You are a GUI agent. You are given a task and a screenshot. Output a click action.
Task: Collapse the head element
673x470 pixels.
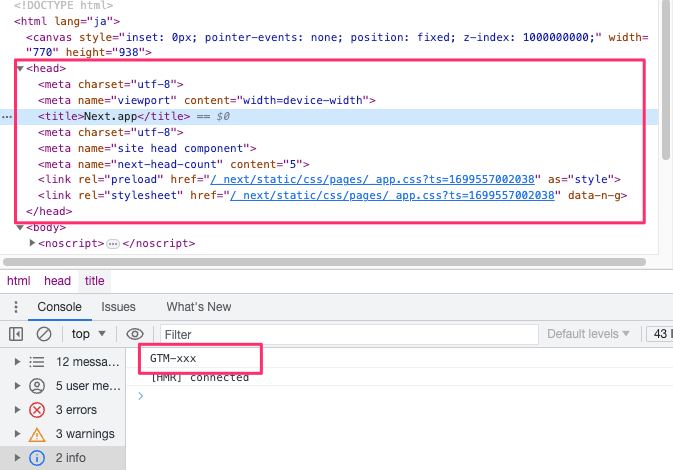20,68
